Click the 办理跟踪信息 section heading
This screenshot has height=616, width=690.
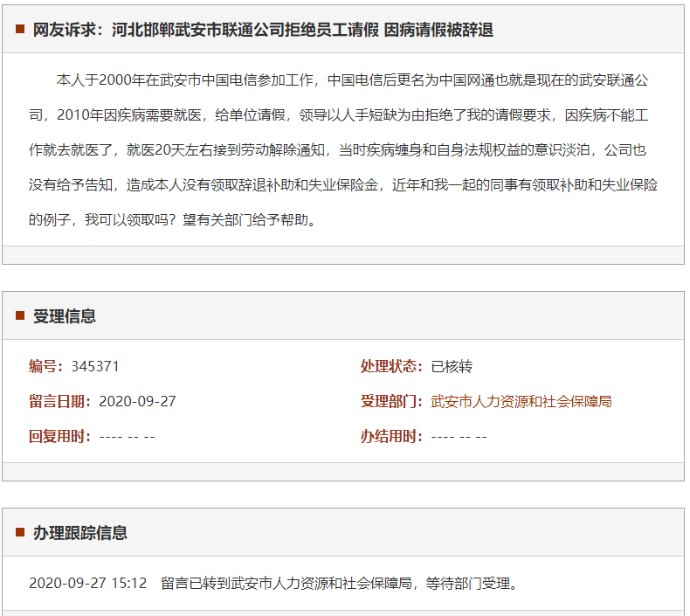point(80,533)
